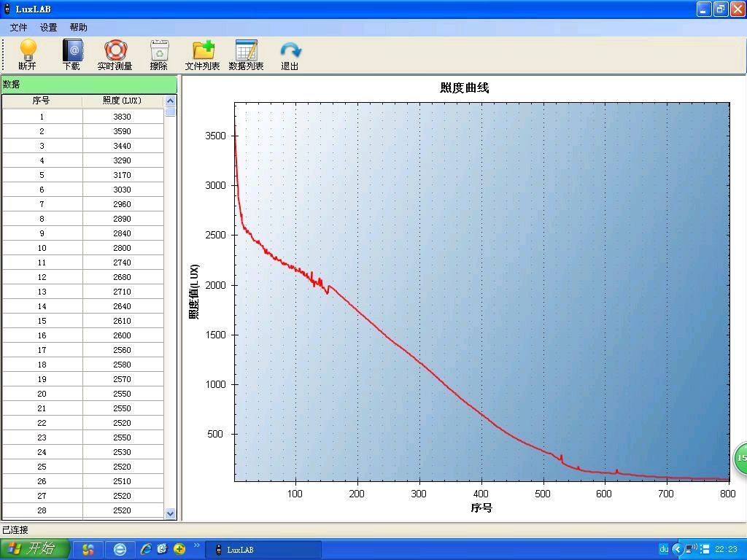This screenshot has width=747, height=560.
Task: Expand the quick launch chevron
Action: tap(196, 545)
